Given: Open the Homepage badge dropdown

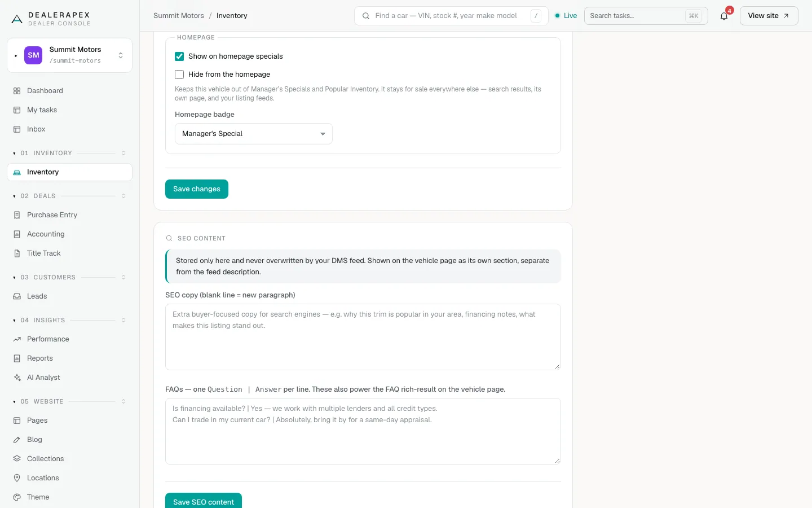Looking at the screenshot, I should 254,134.
